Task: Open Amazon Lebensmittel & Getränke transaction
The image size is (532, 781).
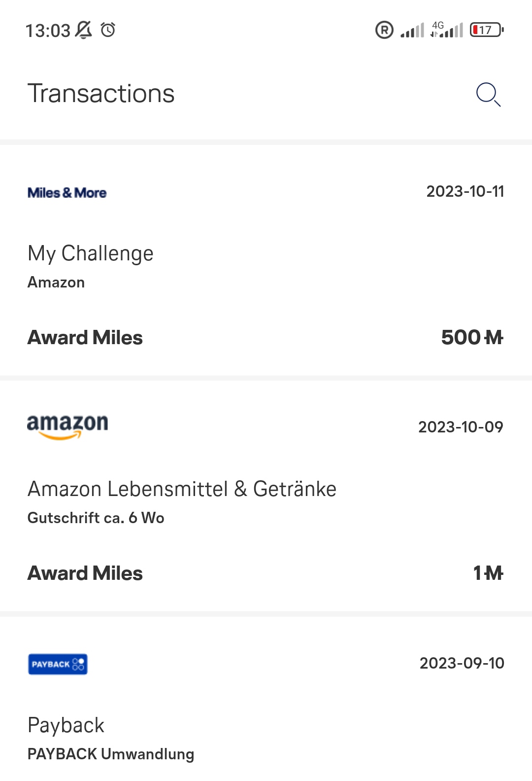Action: [x=182, y=489]
